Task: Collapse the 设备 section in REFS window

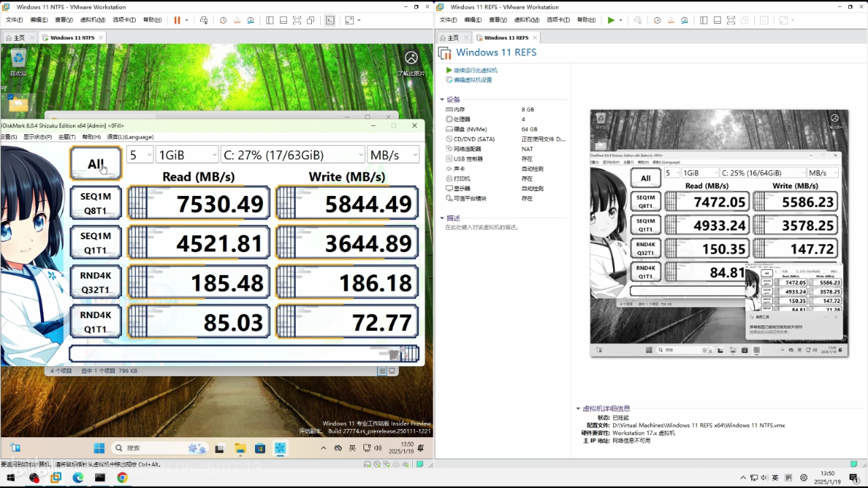Action: pos(443,100)
